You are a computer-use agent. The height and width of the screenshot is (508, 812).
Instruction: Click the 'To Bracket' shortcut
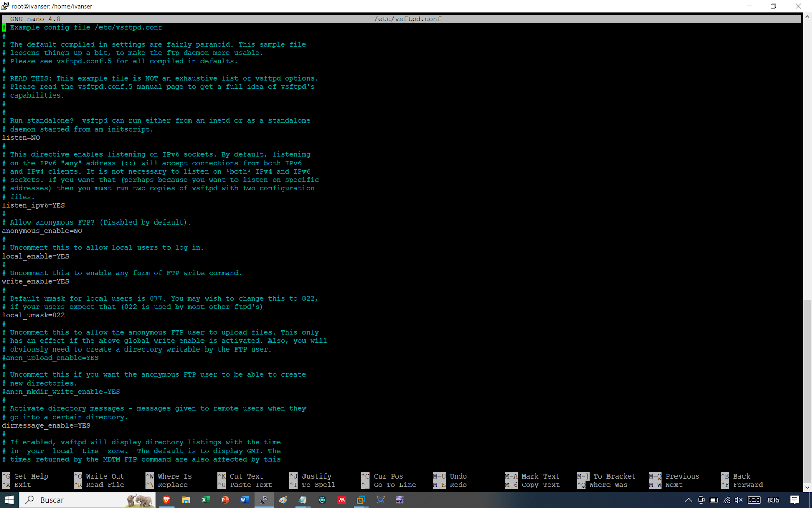(606, 477)
